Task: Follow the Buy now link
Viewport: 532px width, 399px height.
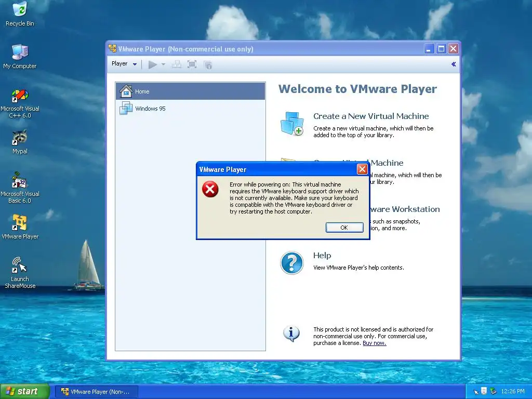Action: [x=374, y=343]
